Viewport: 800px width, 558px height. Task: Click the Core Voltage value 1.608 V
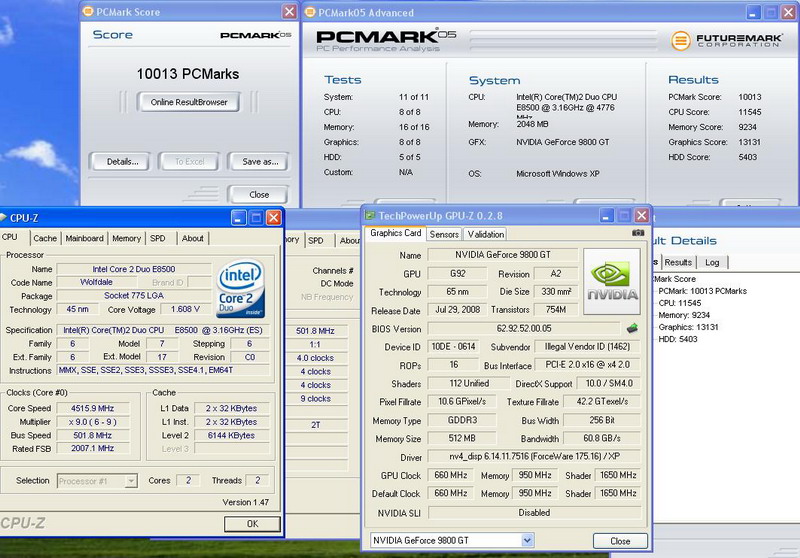tap(186, 309)
